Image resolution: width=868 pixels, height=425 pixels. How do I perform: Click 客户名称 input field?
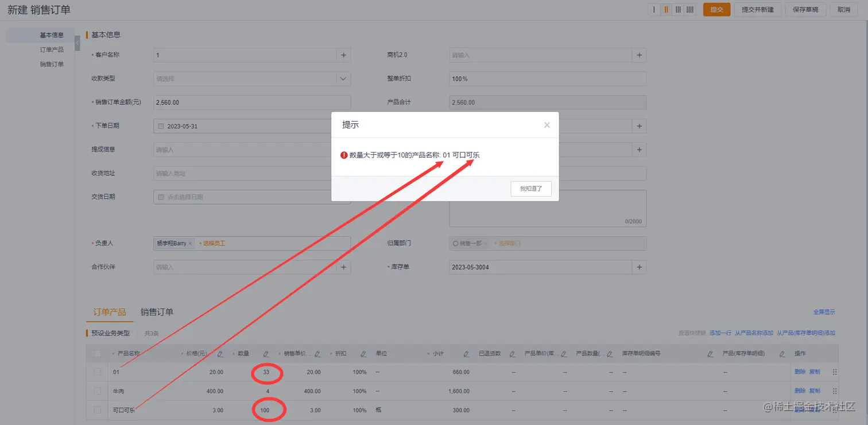pyautogui.click(x=245, y=55)
